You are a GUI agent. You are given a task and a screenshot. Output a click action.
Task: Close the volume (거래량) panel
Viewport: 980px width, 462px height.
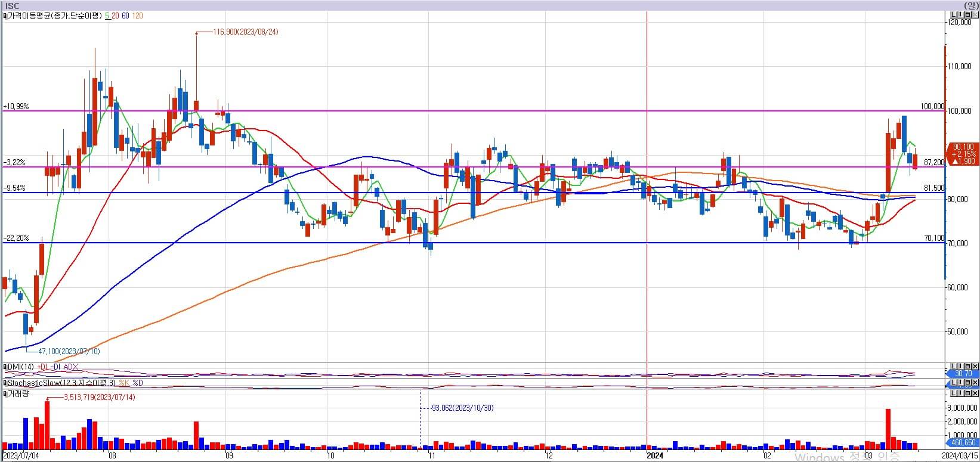click(x=975, y=393)
